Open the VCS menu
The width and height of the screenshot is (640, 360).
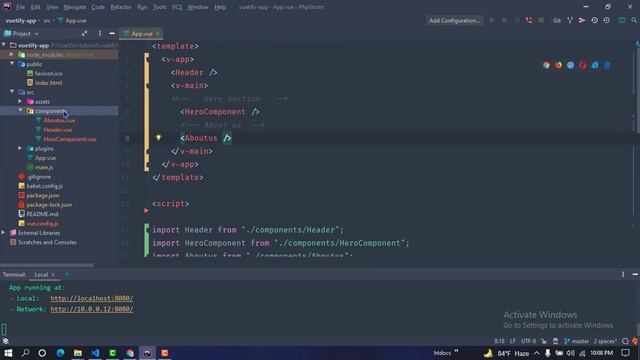pos(177,7)
